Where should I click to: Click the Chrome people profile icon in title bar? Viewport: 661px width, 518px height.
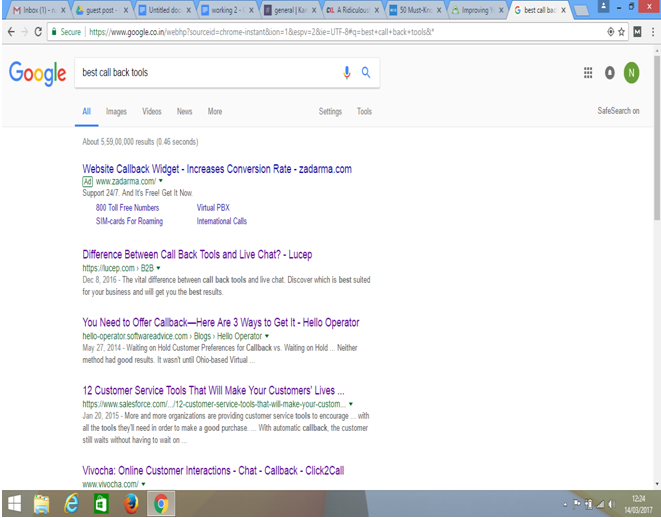(604, 6)
